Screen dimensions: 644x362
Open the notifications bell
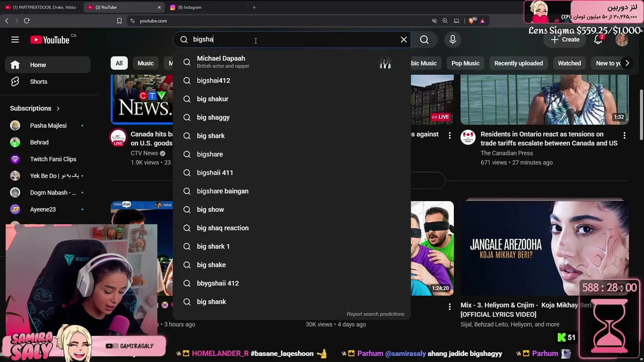598,40
